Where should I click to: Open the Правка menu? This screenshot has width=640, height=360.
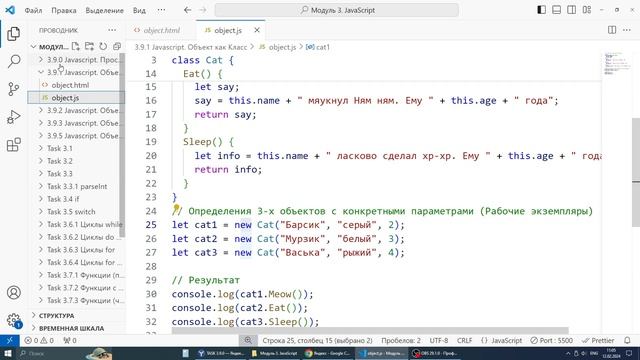(x=64, y=10)
